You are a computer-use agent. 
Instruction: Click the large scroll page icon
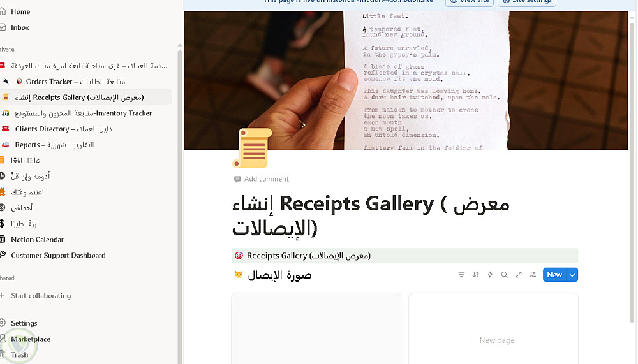252,148
